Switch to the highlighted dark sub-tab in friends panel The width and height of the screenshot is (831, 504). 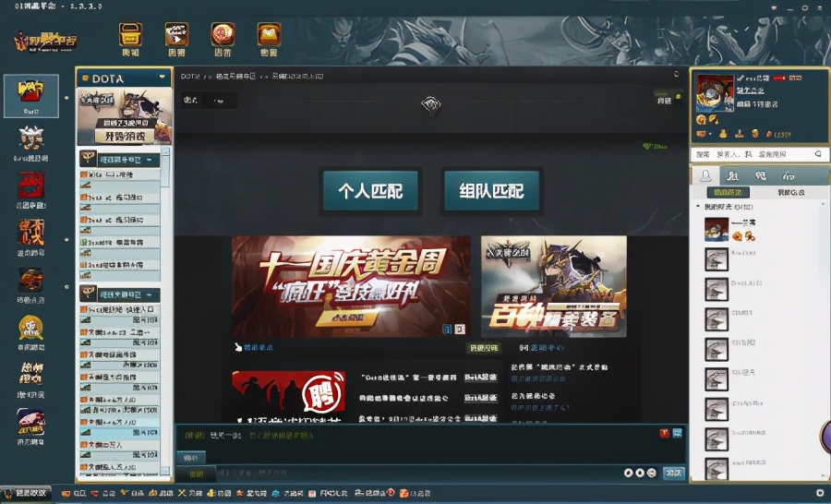pyautogui.click(x=728, y=192)
